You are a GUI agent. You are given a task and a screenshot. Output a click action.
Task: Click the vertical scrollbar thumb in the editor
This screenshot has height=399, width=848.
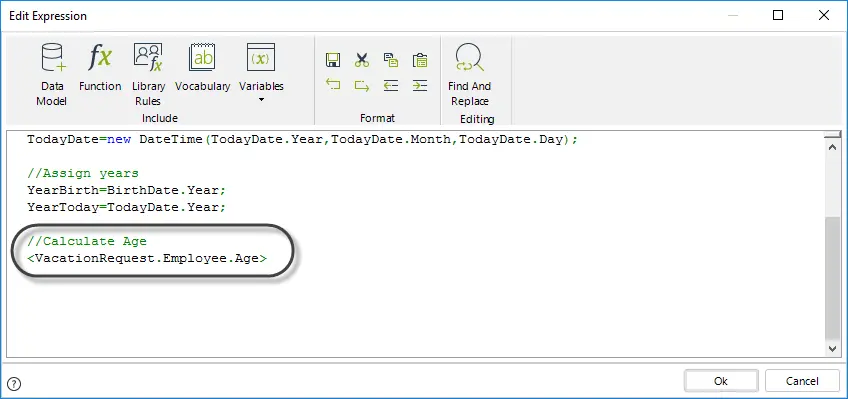tap(833, 278)
